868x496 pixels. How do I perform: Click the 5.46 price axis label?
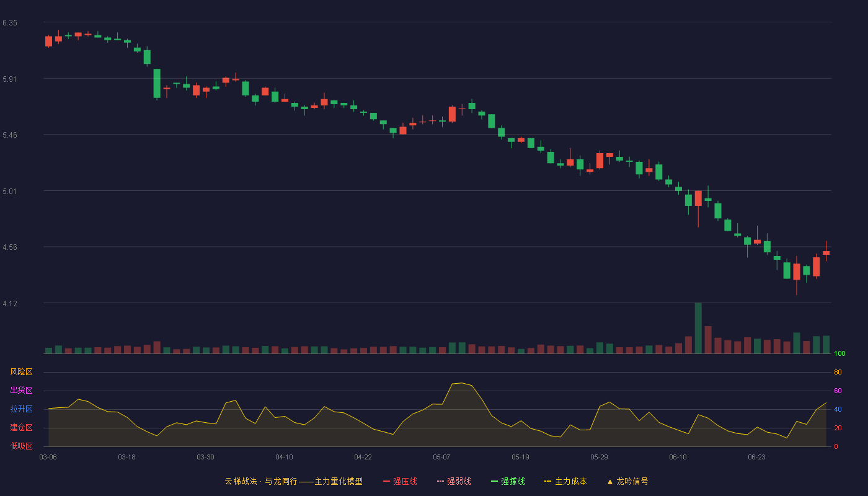[x=10, y=135]
